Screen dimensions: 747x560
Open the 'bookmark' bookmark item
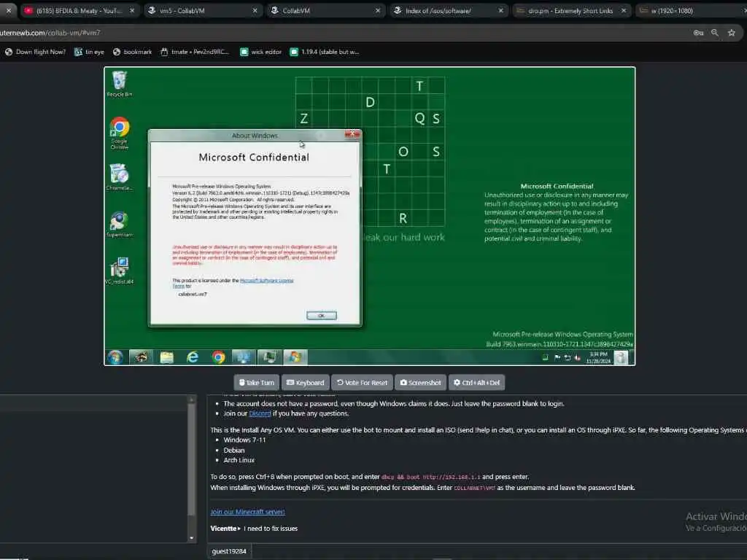(133, 52)
